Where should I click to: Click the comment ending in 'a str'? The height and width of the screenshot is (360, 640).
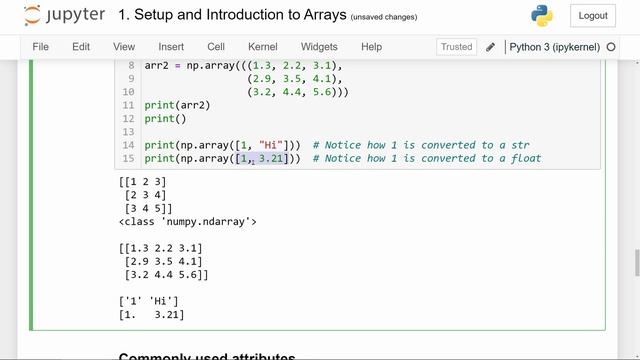click(421, 145)
